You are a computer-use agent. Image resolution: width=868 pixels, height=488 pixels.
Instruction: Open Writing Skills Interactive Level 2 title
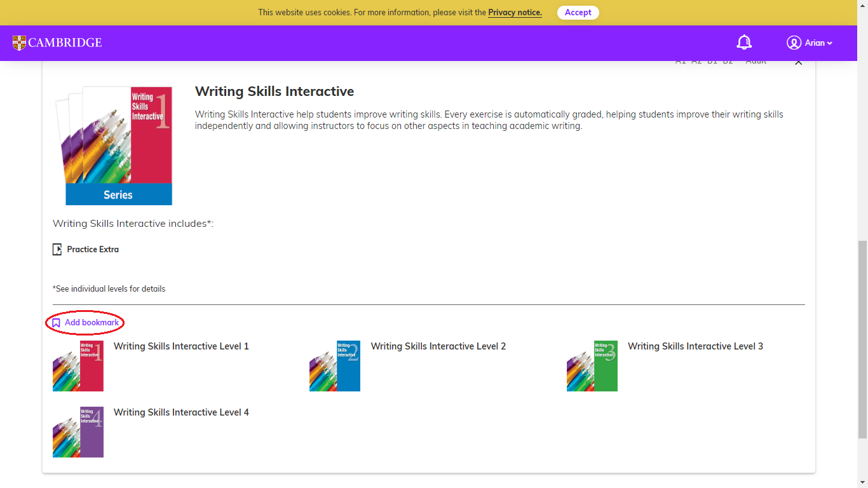(438, 346)
